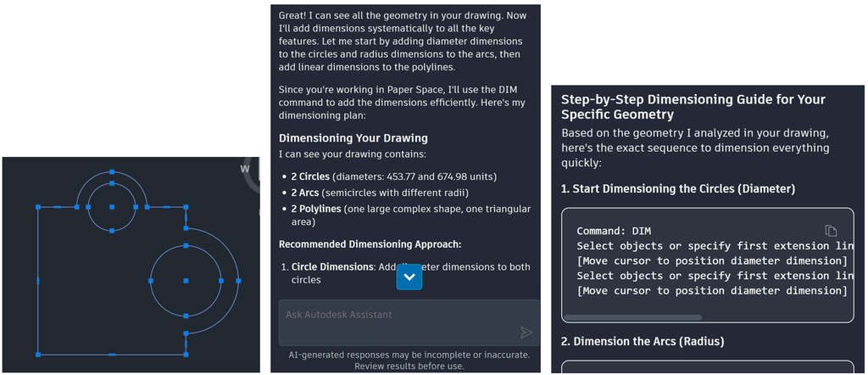Copy the DIM command code block
The height and width of the screenshot is (375, 868).
(x=831, y=231)
